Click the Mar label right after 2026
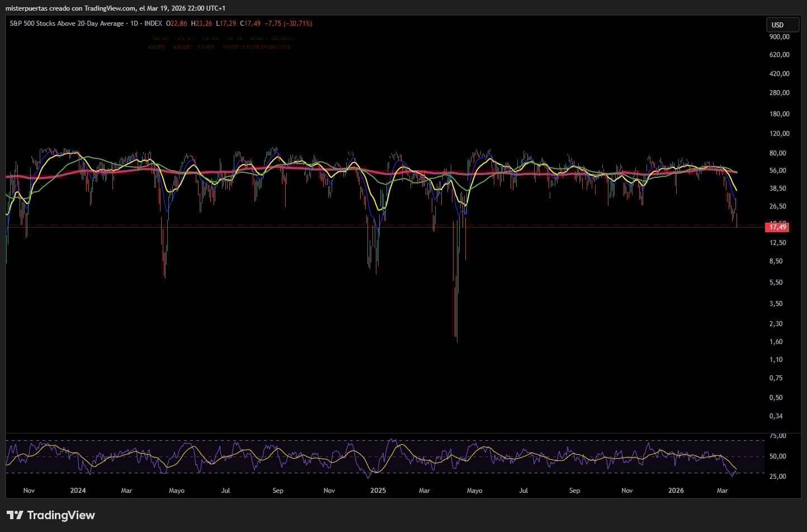 tap(723, 491)
